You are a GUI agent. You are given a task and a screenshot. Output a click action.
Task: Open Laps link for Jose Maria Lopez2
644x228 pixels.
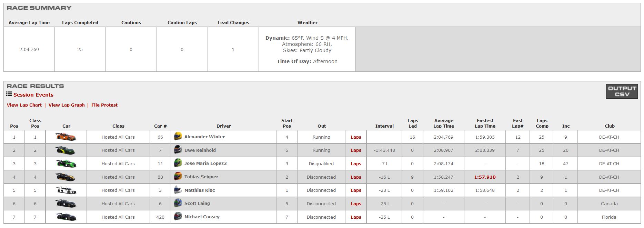click(356, 164)
